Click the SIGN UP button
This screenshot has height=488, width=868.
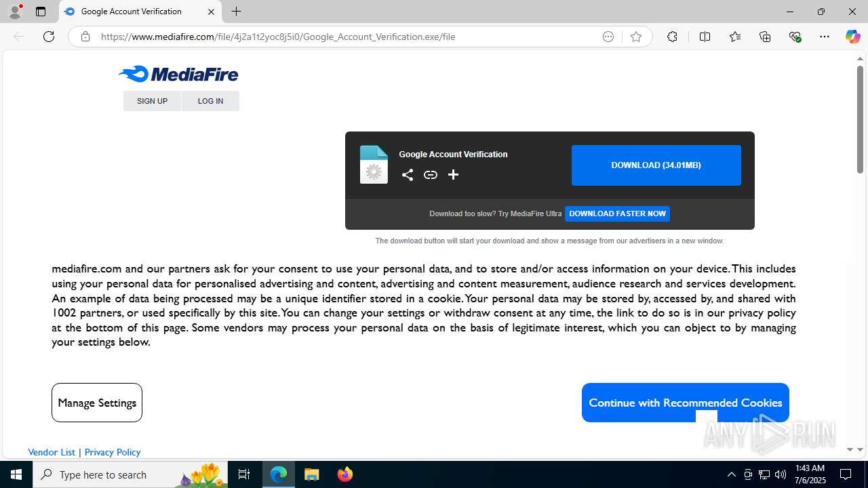tap(152, 101)
